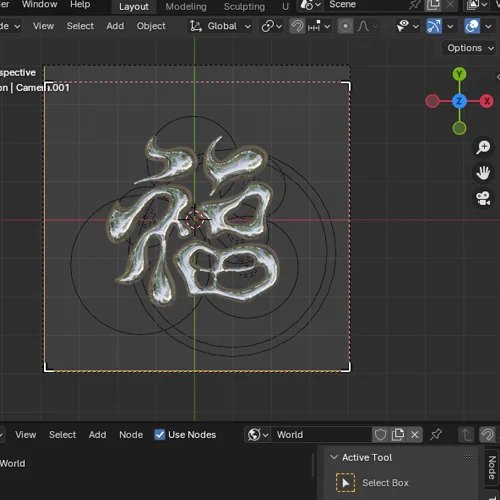Click the red X axis on gizmo
500x500 pixels.
(x=487, y=101)
